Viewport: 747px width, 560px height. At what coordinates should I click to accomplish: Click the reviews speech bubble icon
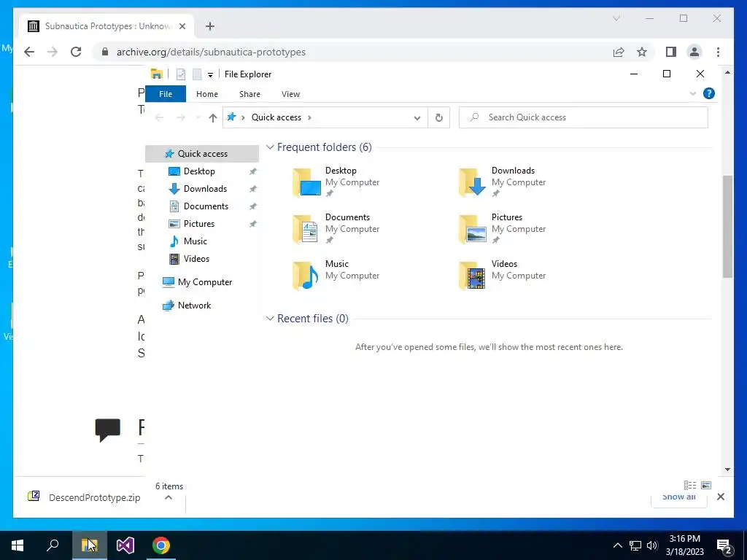pos(108,429)
